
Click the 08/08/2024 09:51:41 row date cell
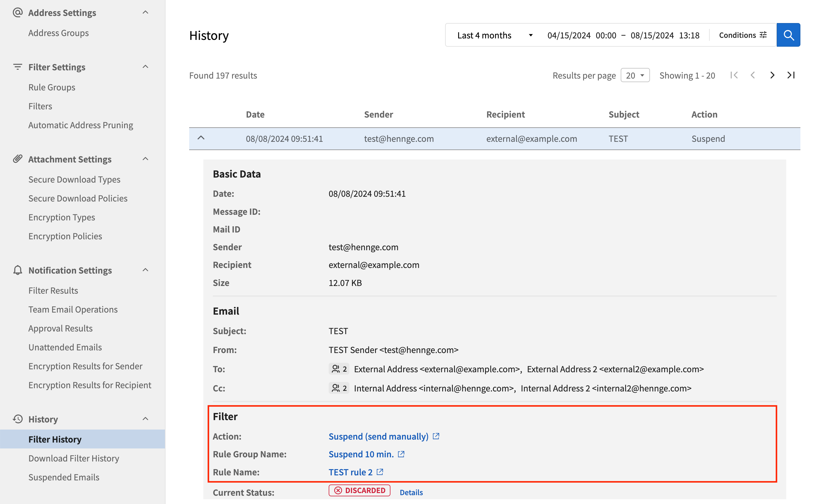pos(284,139)
